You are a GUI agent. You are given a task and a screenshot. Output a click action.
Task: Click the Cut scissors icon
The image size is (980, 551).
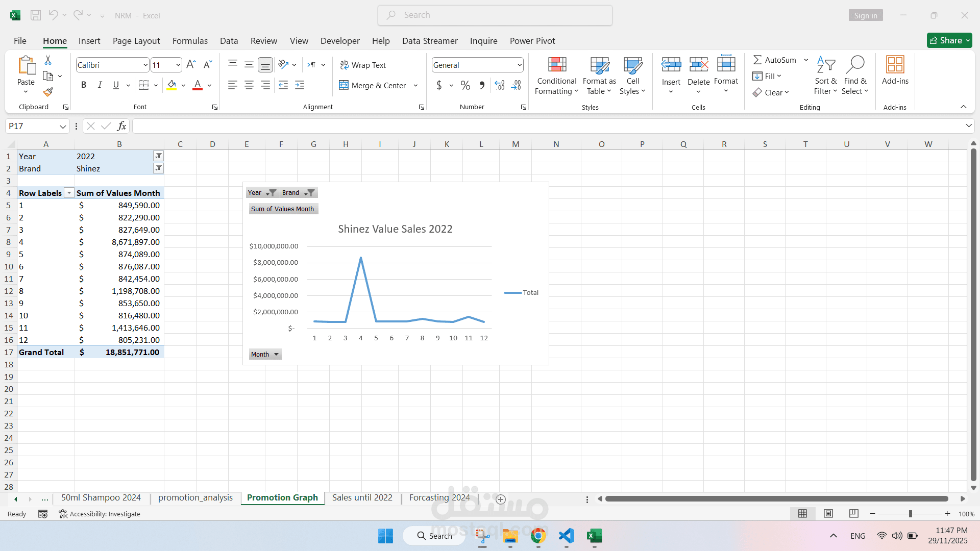coord(48,60)
